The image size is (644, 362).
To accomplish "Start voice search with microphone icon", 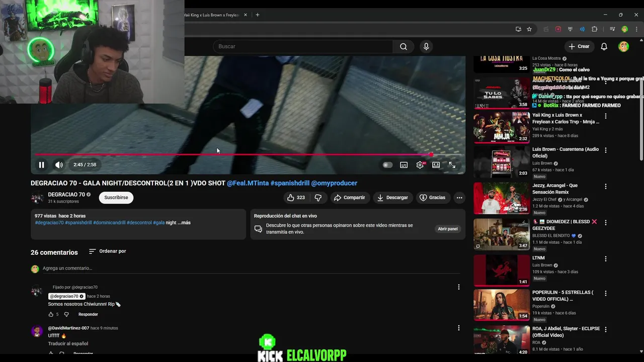I will coord(426,46).
